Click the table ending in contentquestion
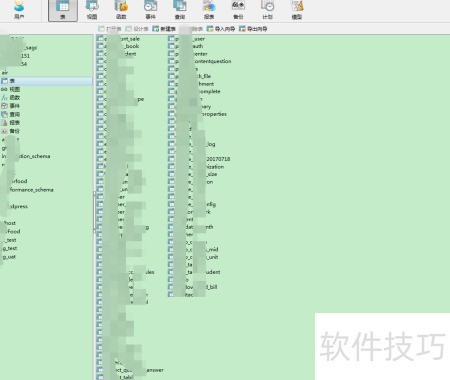This screenshot has width=450, height=380. [x=200, y=61]
